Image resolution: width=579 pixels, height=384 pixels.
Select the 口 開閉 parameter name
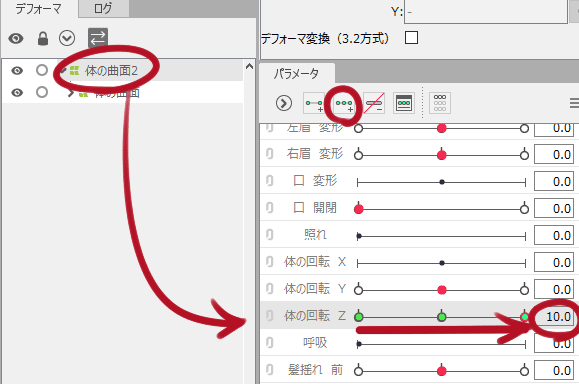point(315,208)
